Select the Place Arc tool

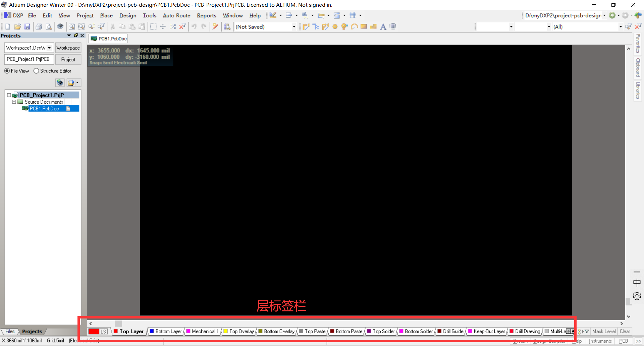coord(354,27)
